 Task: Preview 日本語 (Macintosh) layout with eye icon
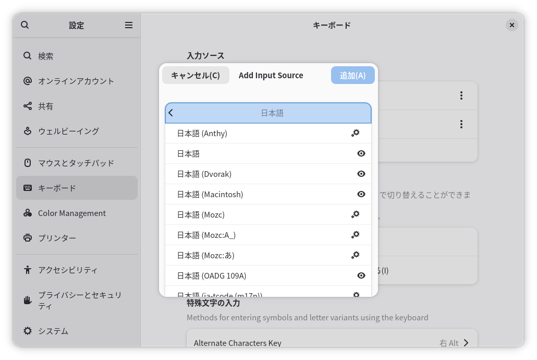(x=361, y=194)
